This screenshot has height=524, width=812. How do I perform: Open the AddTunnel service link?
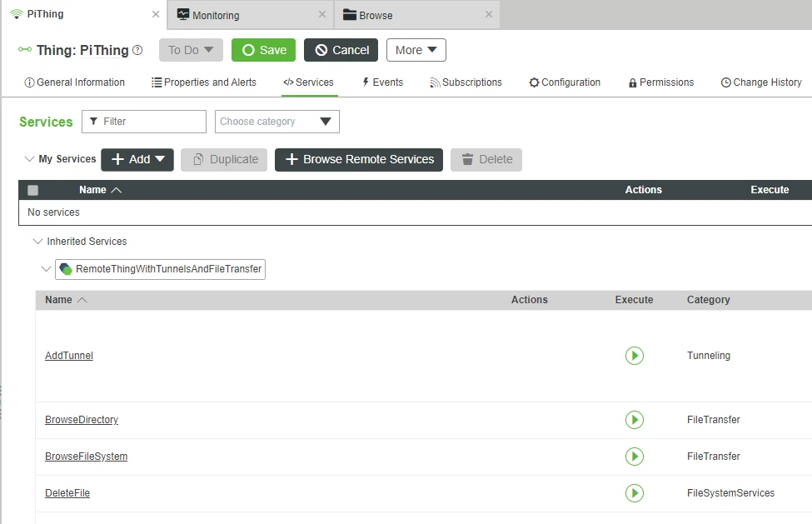pyautogui.click(x=69, y=356)
